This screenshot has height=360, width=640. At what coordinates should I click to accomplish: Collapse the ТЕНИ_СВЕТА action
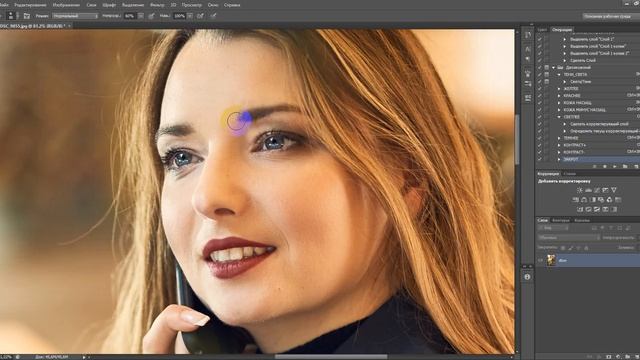click(x=559, y=75)
